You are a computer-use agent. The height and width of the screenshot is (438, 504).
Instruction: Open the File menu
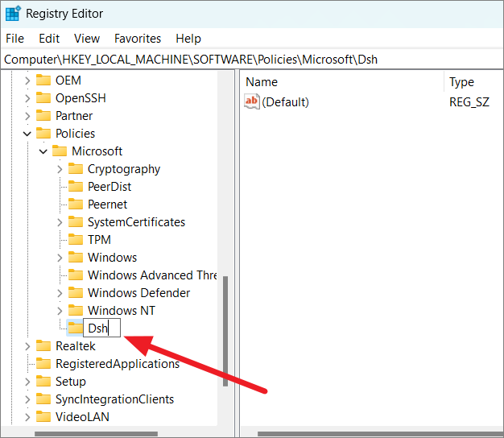(14, 39)
